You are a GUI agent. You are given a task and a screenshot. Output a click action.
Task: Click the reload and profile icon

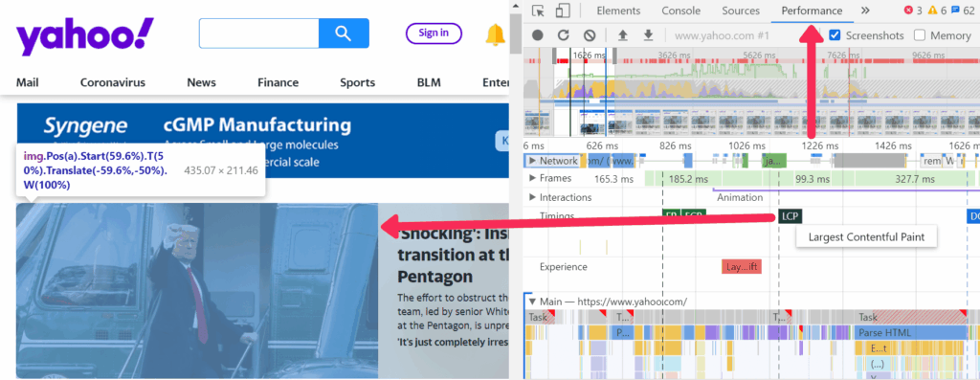563,35
